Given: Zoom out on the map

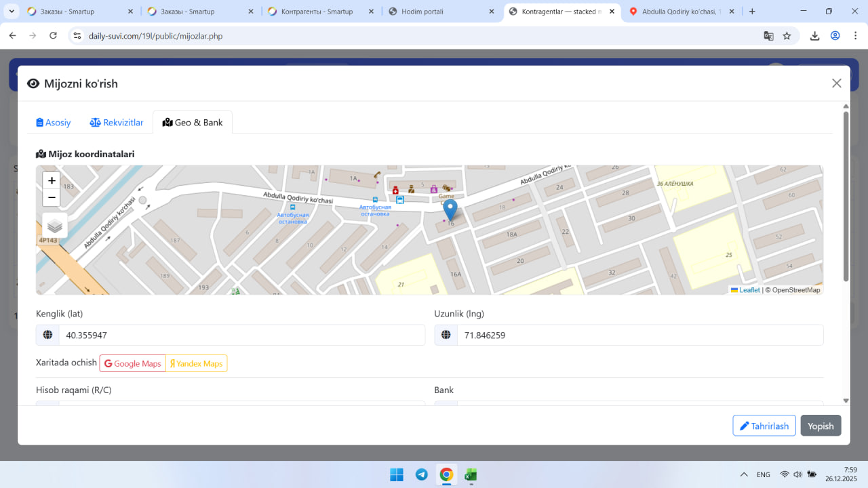Looking at the screenshot, I should coord(52,198).
